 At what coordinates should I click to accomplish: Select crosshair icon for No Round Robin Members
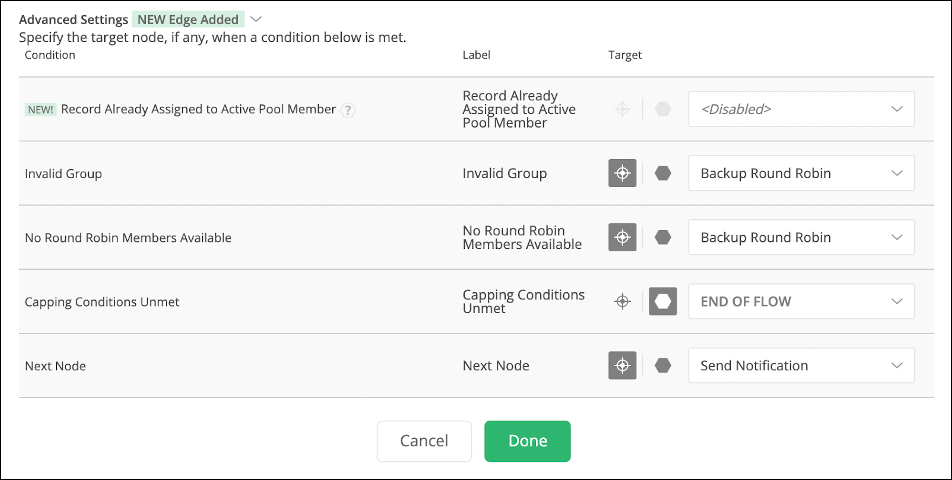pyautogui.click(x=622, y=237)
